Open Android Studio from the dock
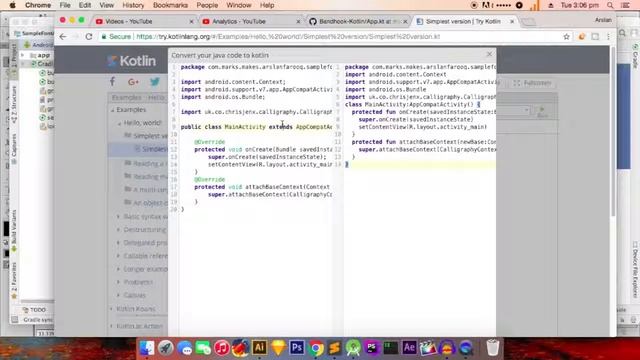 point(353,348)
